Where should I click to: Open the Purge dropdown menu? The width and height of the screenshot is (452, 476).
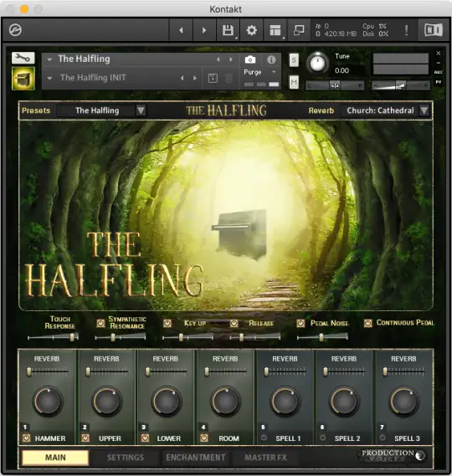click(x=259, y=72)
